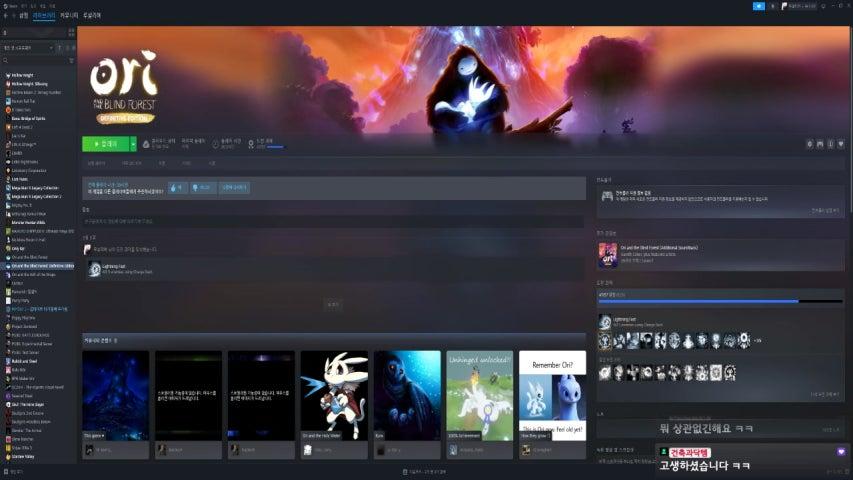Screen dimensions: 853x480
Task: Open advanced filter icon beside search
Action: click(x=72, y=61)
